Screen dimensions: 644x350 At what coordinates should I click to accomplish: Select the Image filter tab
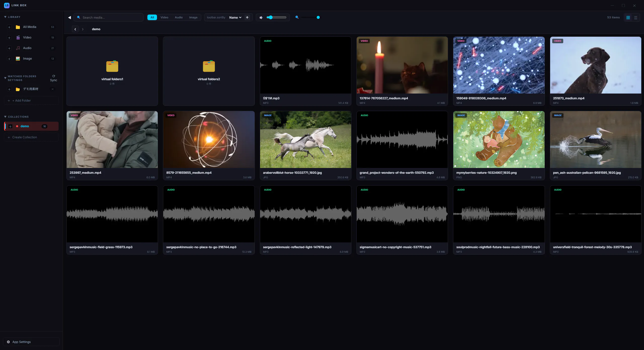(193, 17)
